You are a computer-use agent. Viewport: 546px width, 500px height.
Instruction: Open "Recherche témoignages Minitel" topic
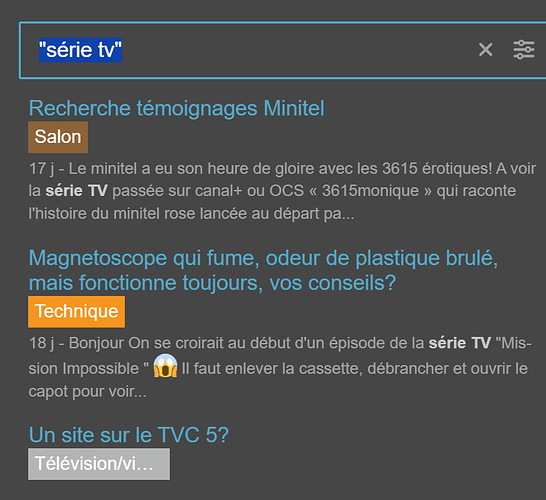click(x=177, y=108)
